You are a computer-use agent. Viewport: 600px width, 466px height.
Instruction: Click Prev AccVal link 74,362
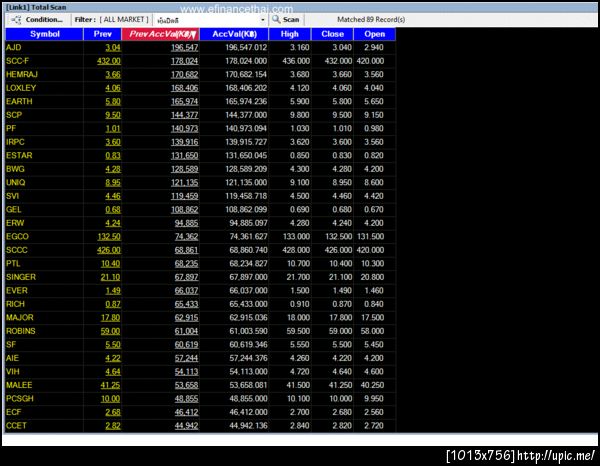(186, 236)
